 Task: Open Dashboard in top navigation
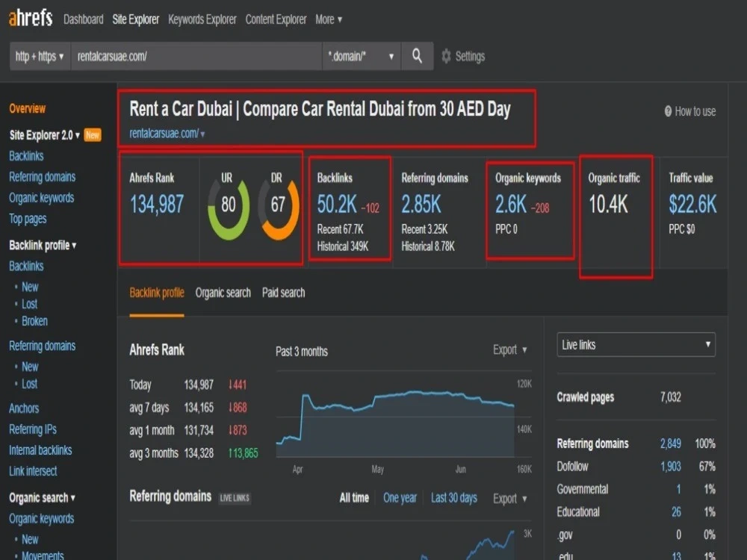pyautogui.click(x=84, y=19)
